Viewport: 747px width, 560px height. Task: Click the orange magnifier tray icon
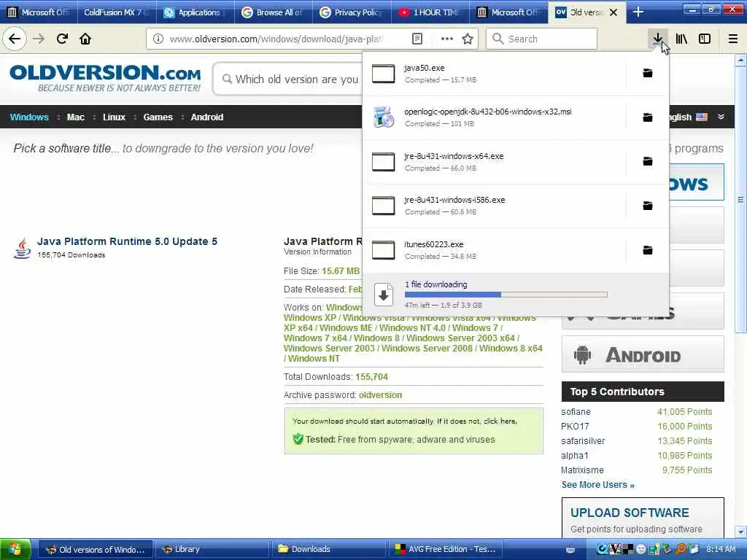pyautogui.click(x=681, y=550)
